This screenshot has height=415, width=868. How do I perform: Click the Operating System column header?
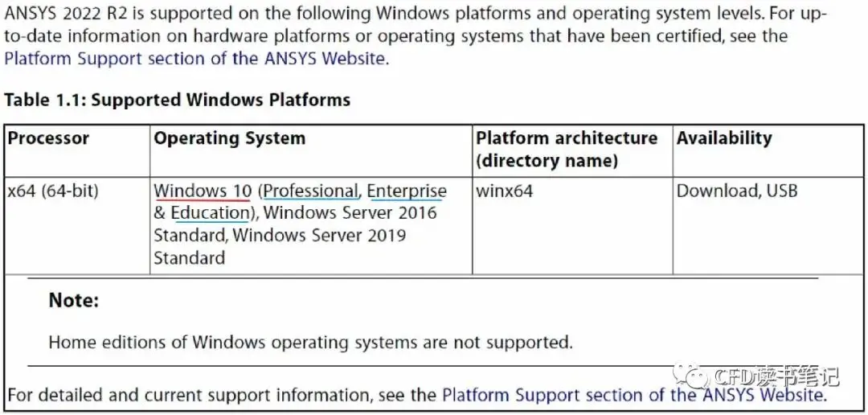pos(229,138)
